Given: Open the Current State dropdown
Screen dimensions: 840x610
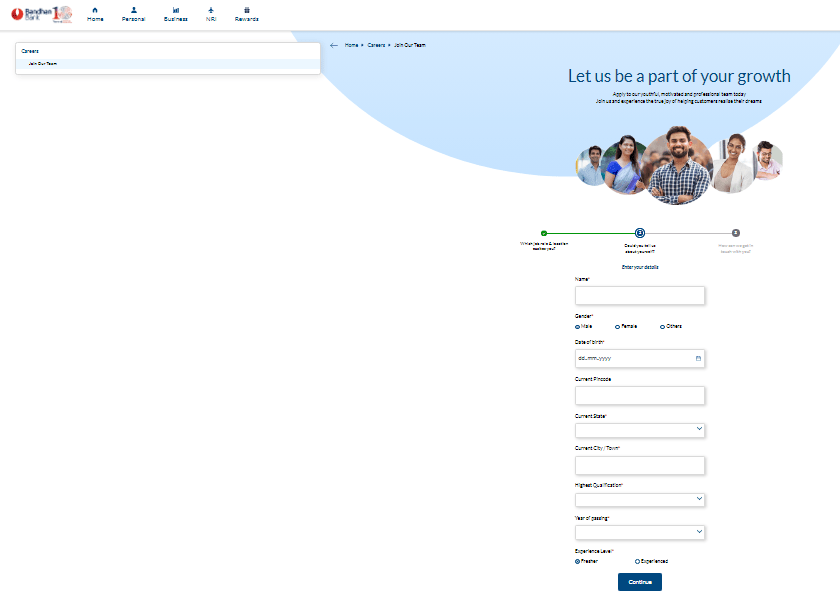Looking at the screenshot, I should click(640, 430).
